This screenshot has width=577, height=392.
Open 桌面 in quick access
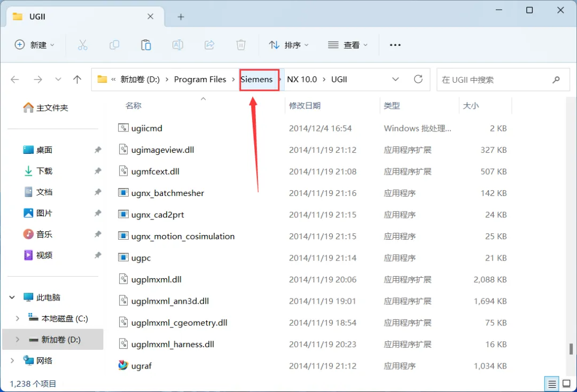click(x=38, y=150)
